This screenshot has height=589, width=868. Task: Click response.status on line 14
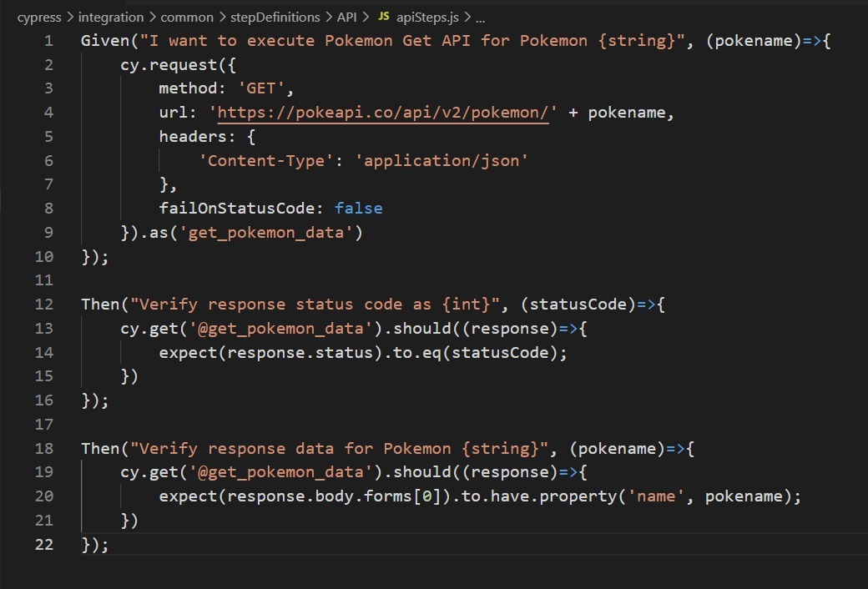300,353
